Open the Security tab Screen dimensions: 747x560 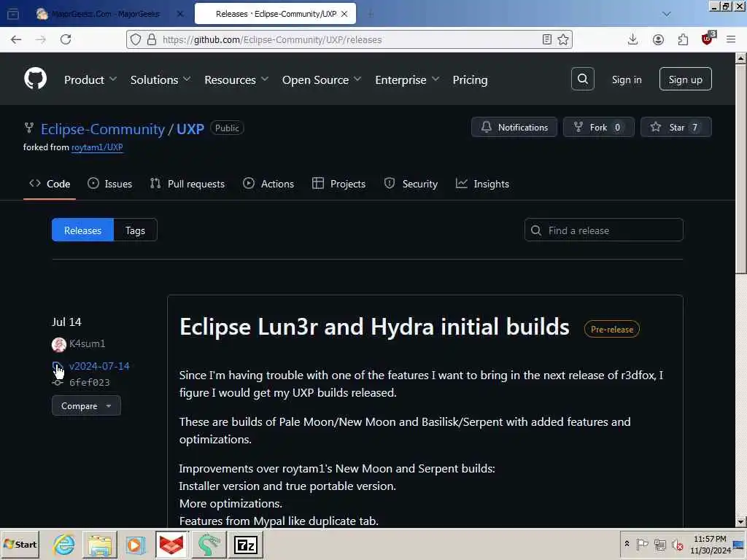click(x=411, y=184)
